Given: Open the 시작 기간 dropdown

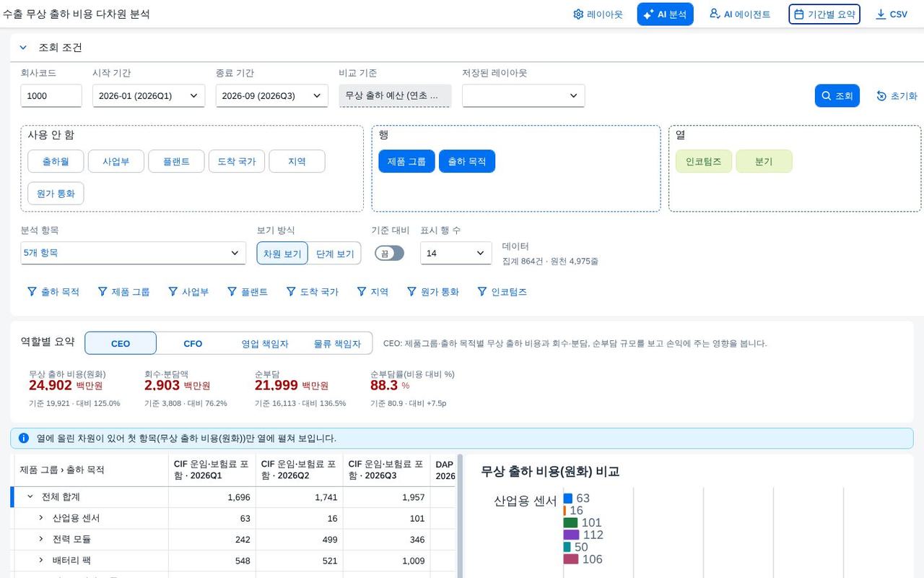Looking at the screenshot, I should click(149, 95).
